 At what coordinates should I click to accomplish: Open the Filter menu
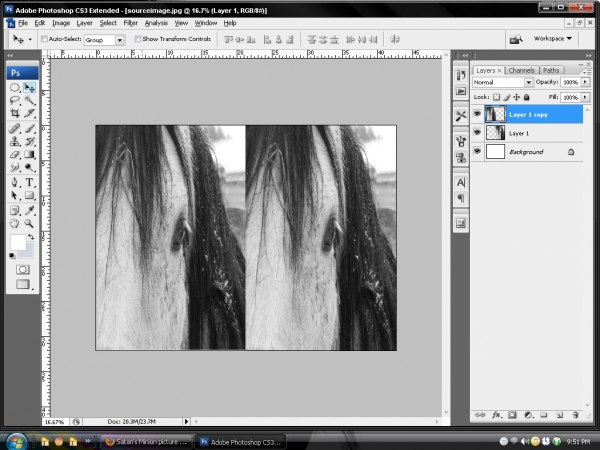(130, 23)
